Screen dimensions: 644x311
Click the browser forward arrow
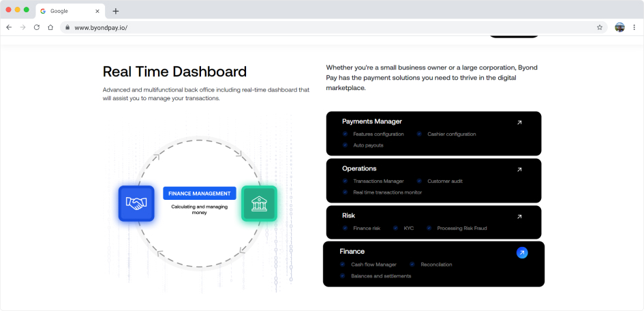pyautogui.click(x=22, y=27)
